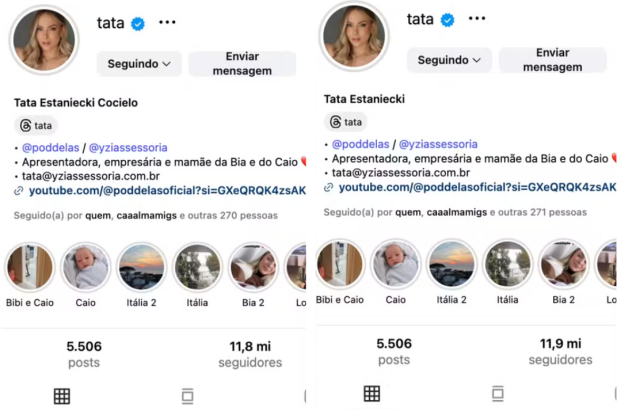
Task: Select the grid posts view icon on right
Action: [372, 393]
